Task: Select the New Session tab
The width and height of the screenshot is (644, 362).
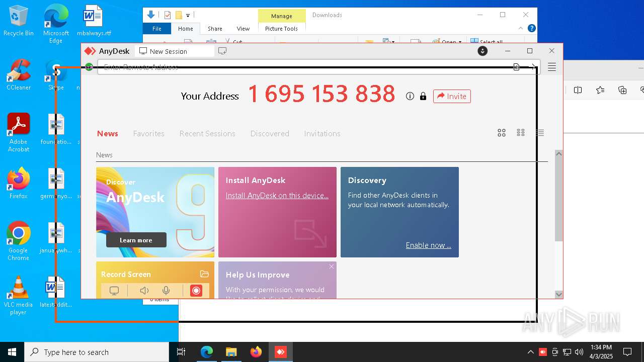Action: (x=174, y=51)
